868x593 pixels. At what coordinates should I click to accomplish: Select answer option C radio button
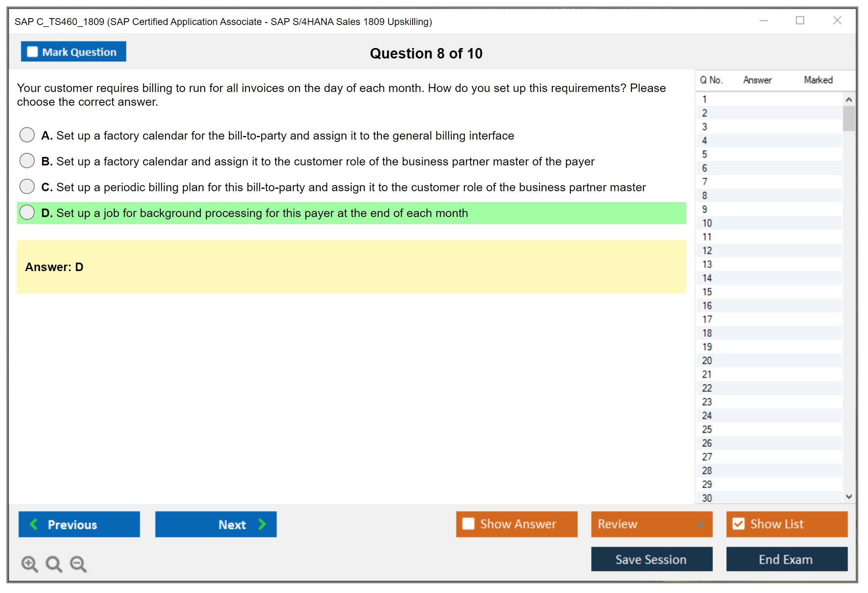pos(27,186)
